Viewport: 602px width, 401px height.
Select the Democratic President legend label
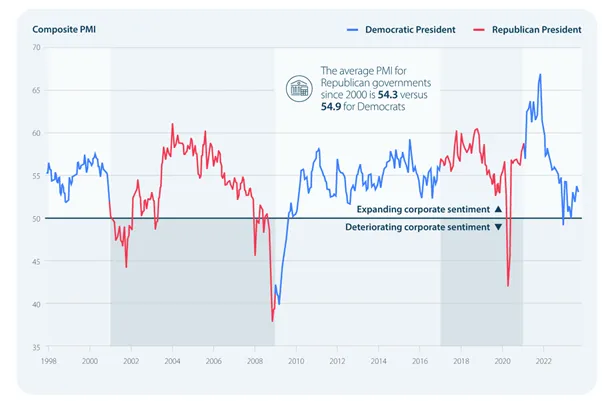point(410,30)
